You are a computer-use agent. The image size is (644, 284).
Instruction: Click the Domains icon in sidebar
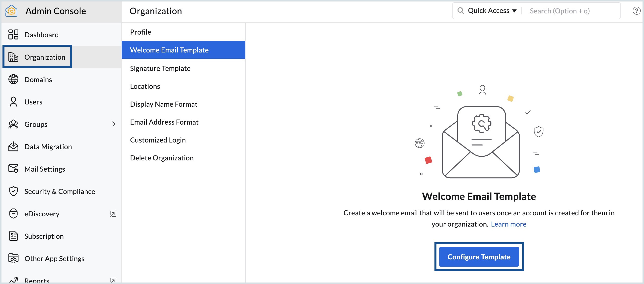14,79
